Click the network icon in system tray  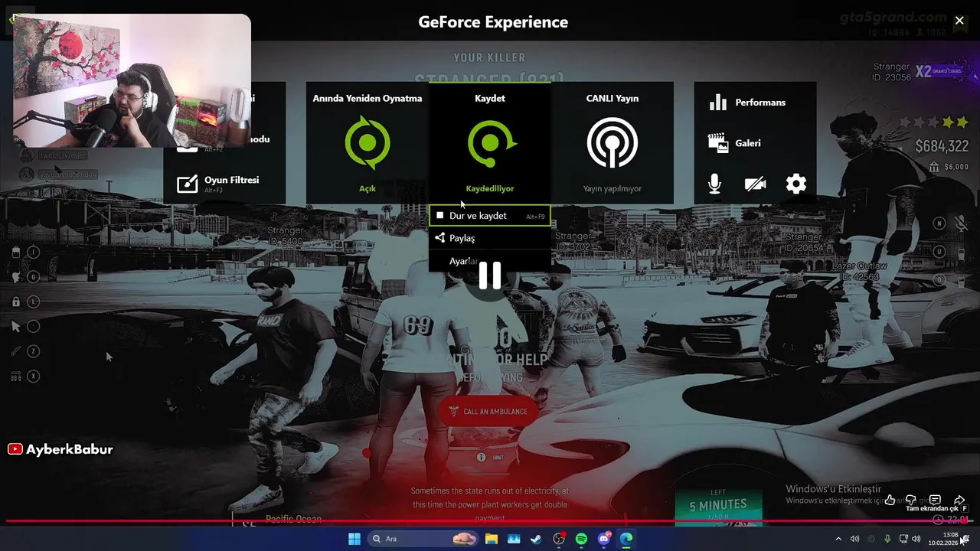click(903, 539)
